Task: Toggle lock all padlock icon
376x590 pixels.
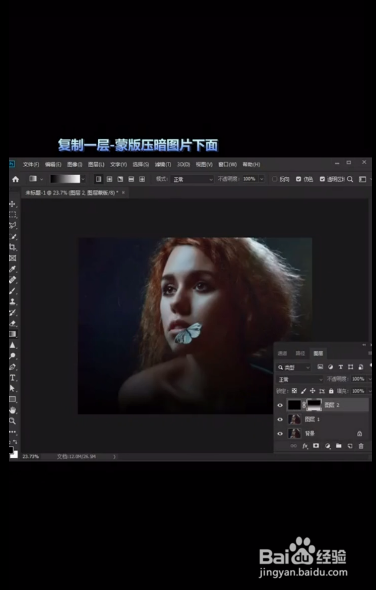Action: (x=331, y=391)
